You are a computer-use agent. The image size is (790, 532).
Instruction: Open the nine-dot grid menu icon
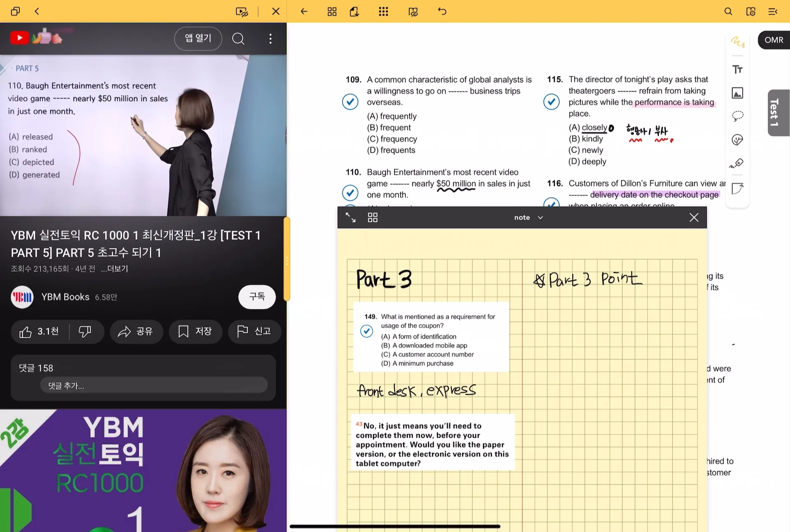click(x=383, y=12)
